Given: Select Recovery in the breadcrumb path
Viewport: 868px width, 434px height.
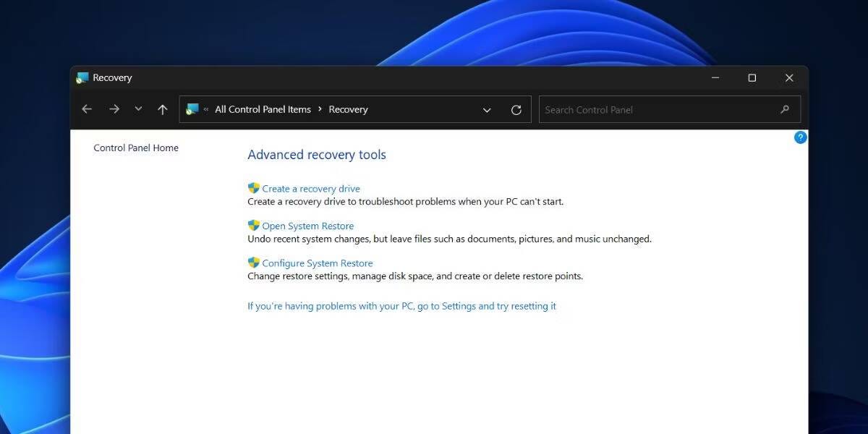Looking at the screenshot, I should click(x=348, y=109).
